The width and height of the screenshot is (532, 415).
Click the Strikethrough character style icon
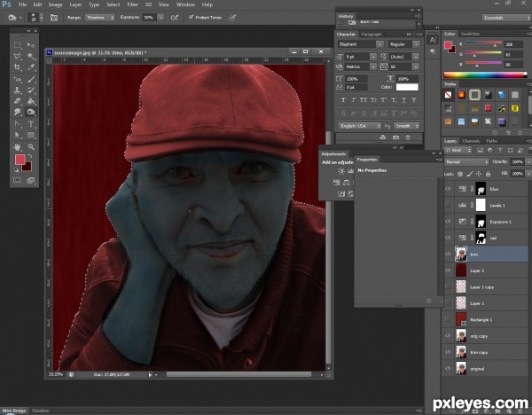(x=414, y=100)
